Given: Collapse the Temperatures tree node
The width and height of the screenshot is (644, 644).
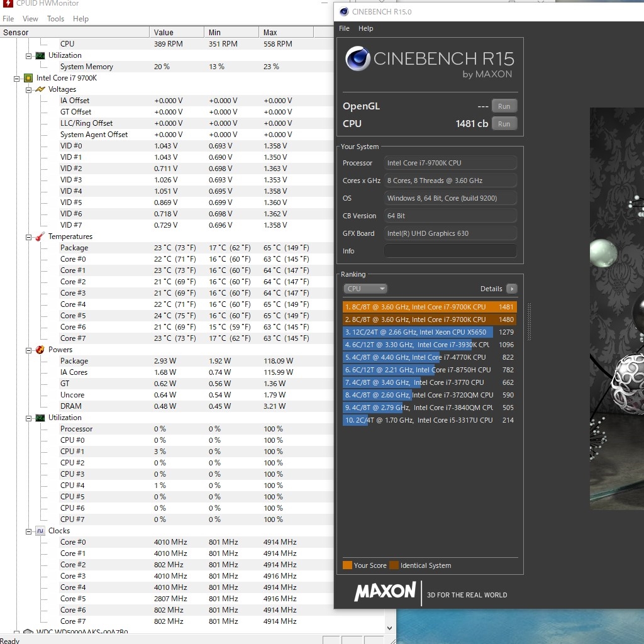Looking at the screenshot, I should point(28,237).
